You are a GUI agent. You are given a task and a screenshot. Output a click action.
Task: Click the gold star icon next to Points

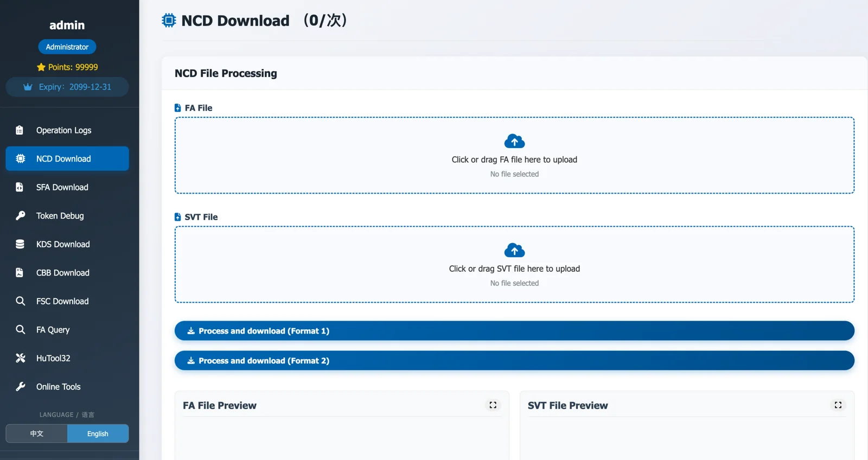coord(41,67)
